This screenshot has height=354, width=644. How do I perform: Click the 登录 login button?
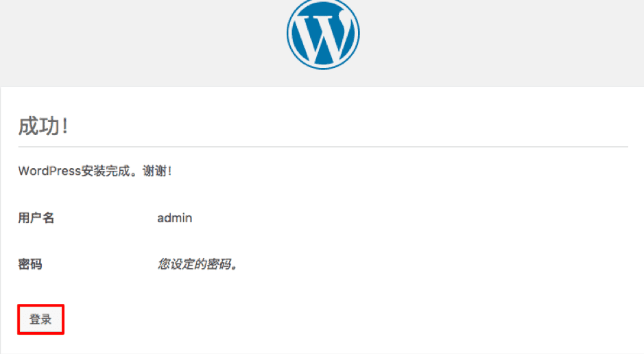40,319
